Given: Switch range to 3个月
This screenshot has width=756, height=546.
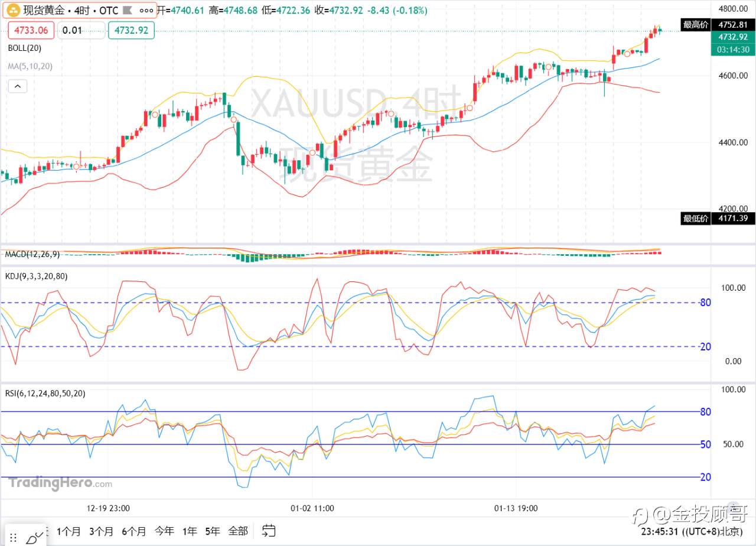Looking at the screenshot, I should coord(102,531).
